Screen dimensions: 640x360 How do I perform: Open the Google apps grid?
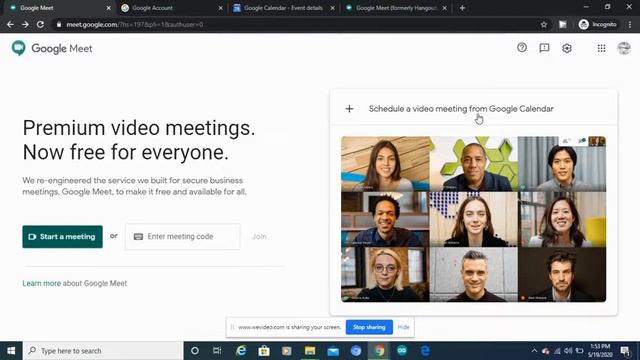point(601,48)
